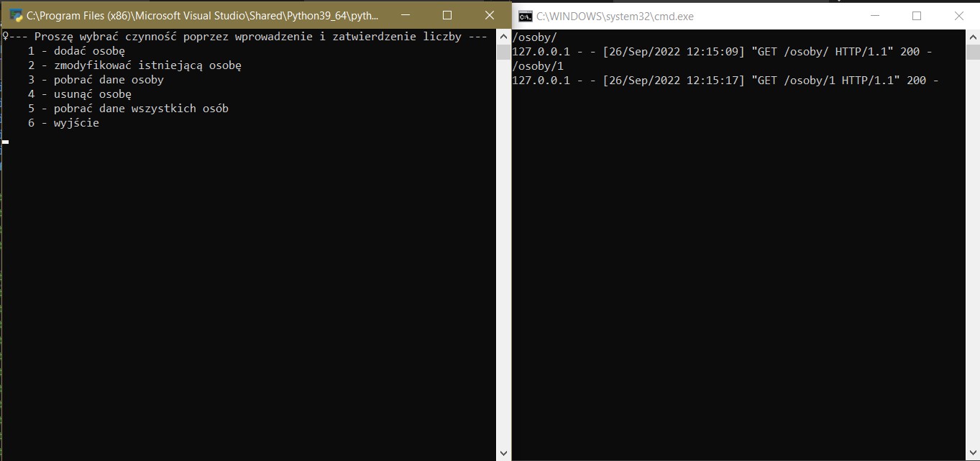Click the Python console title bar path
Viewport: 980px width, 461px height.
pyautogui.click(x=203, y=15)
